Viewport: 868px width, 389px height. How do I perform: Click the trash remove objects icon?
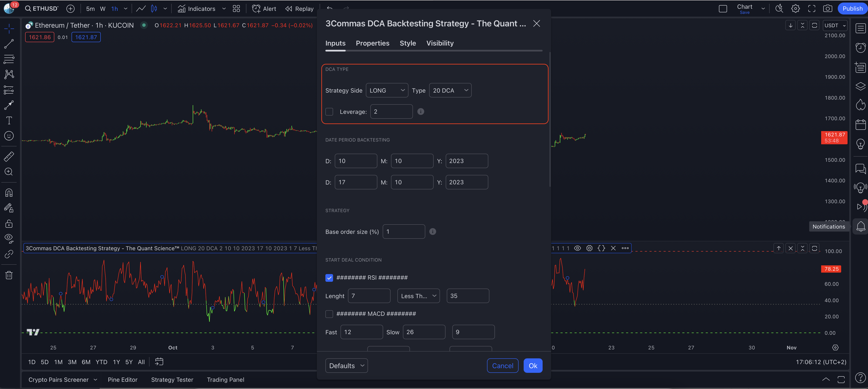pyautogui.click(x=9, y=275)
